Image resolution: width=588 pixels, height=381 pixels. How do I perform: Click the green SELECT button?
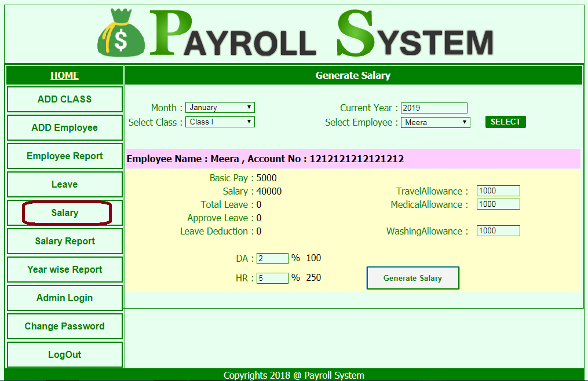point(506,122)
